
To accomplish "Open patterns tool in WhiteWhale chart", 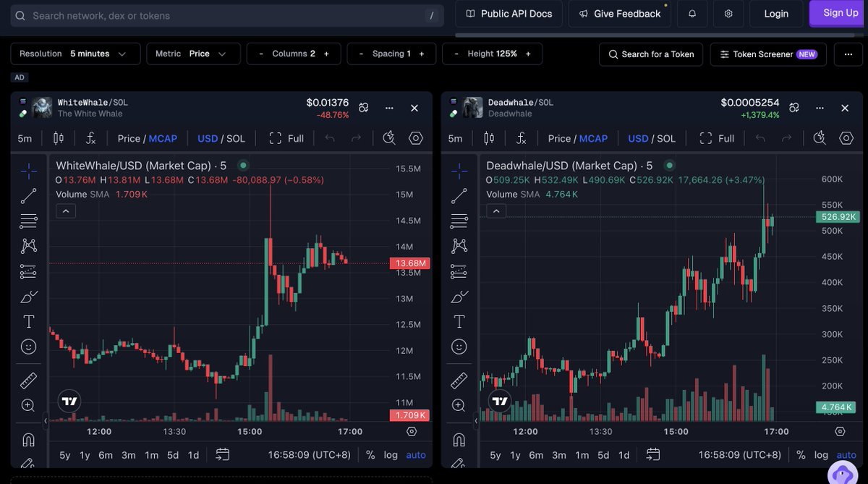I will tap(28, 246).
